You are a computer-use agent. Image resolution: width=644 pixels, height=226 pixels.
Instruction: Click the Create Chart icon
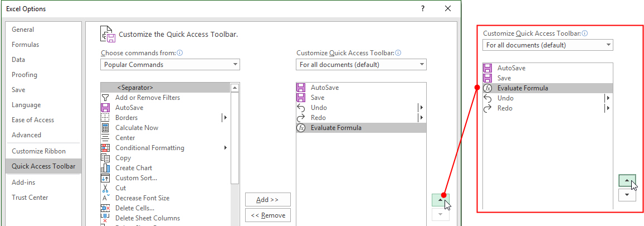pyautogui.click(x=105, y=168)
